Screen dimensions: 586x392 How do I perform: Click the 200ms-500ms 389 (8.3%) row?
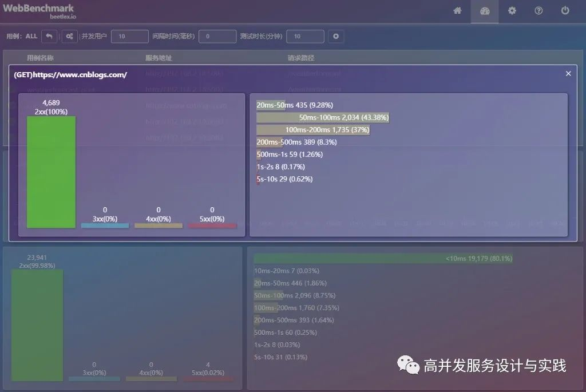(297, 142)
